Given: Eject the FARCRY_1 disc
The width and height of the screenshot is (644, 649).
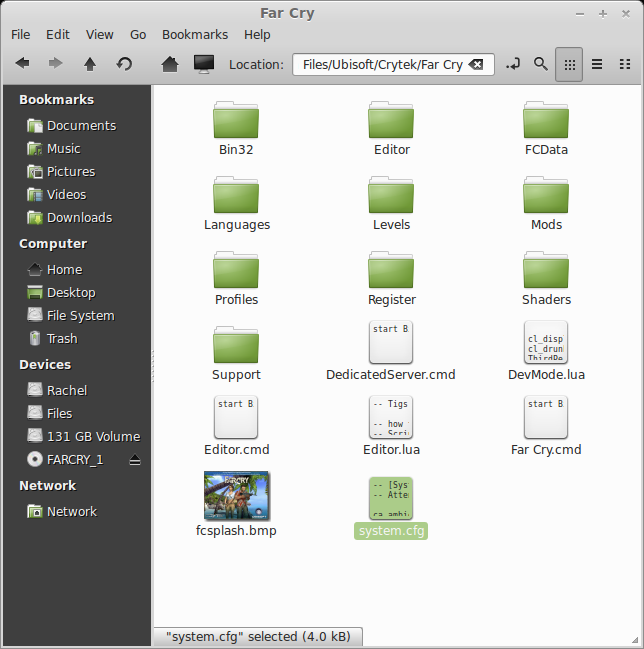Looking at the screenshot, I should click(x=135, y=460).
